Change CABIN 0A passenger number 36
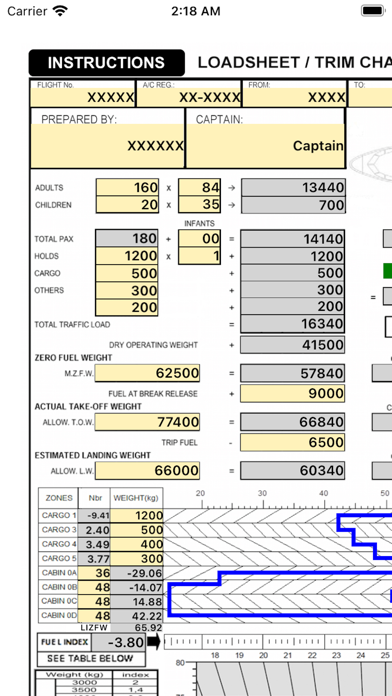The height and width of the screenshot is (696, 392). [95, 573]
